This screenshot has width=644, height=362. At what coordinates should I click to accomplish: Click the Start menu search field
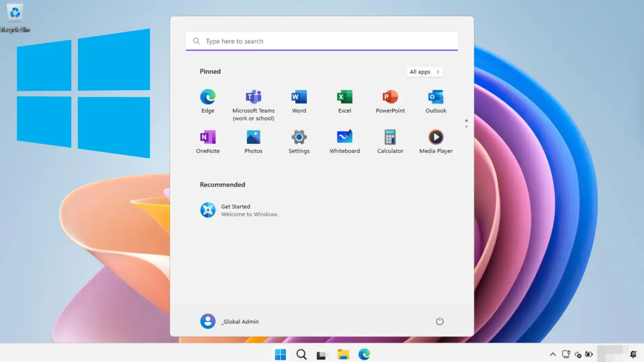tap(321, 41)
